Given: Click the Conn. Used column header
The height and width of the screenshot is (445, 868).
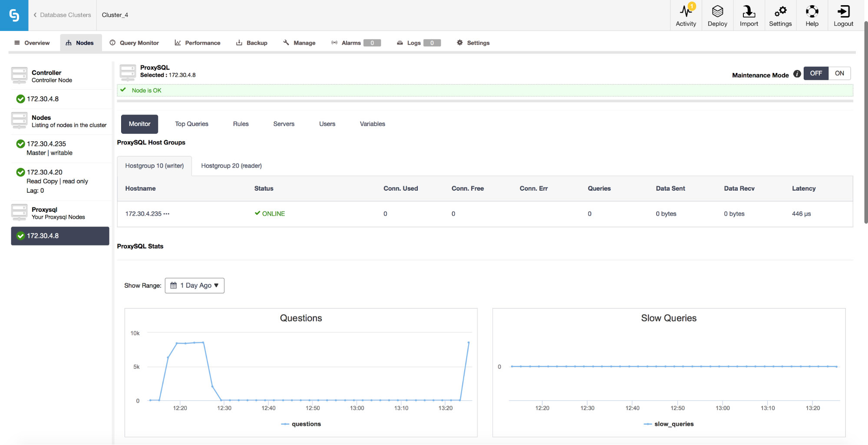Looking at the screenshot, I should [x=400, y=188].
